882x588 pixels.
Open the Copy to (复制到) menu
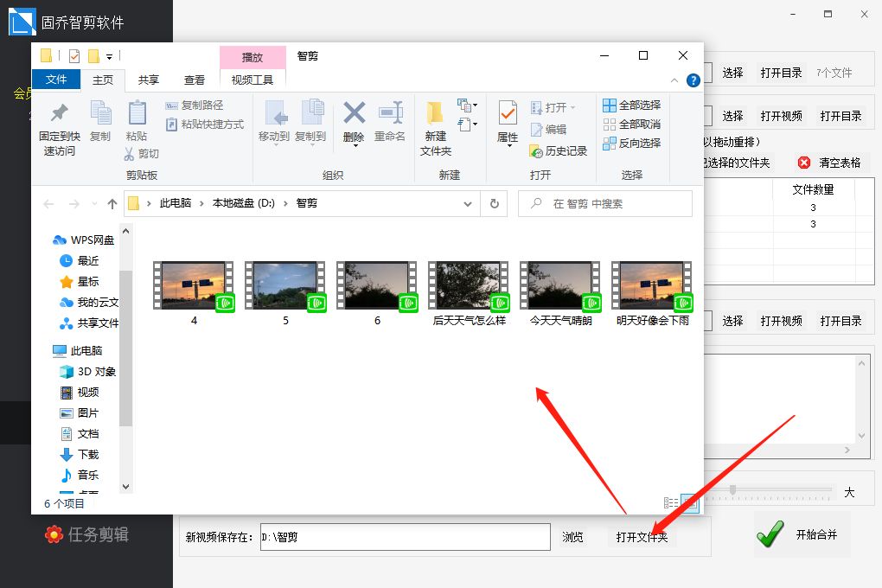pos(310,122)
